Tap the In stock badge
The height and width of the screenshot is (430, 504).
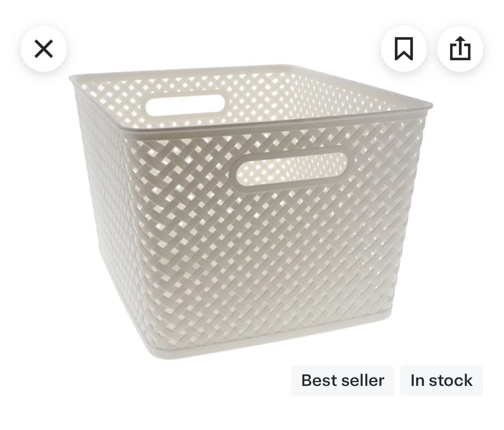click(x=442, y=381)
